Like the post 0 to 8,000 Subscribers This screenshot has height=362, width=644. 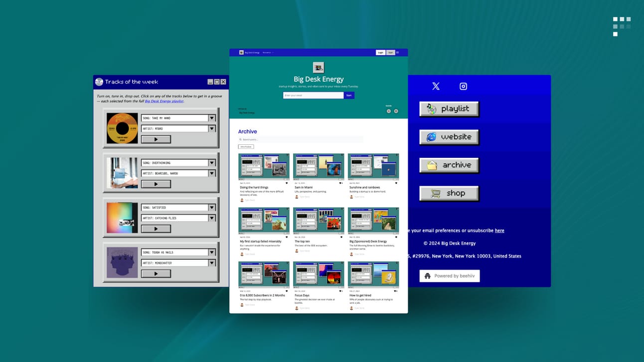point(287,291)
